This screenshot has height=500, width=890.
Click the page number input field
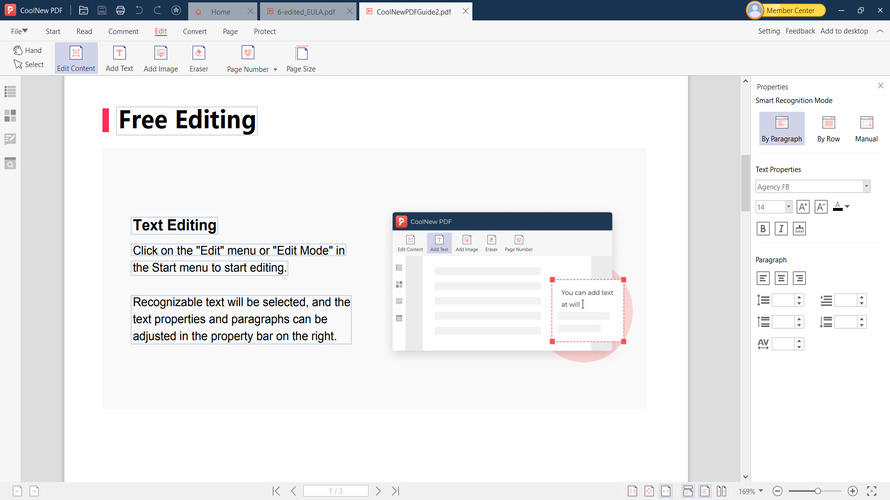coord(336,491)
